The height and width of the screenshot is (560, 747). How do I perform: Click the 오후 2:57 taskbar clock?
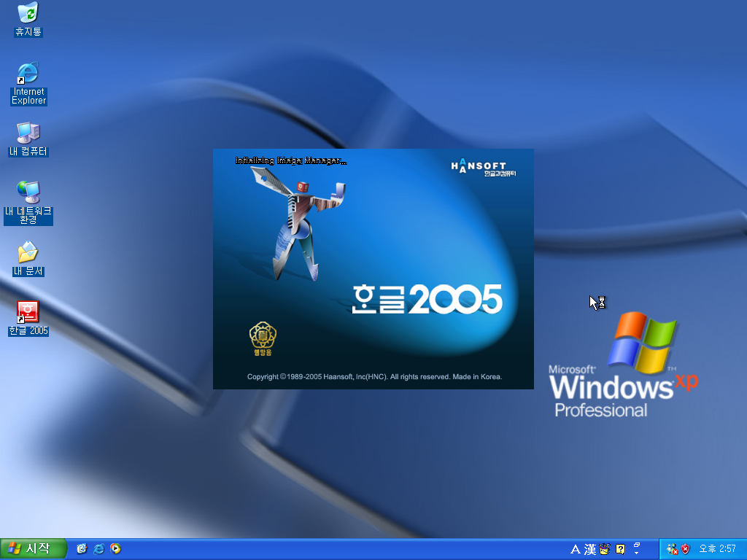[718, 549]
